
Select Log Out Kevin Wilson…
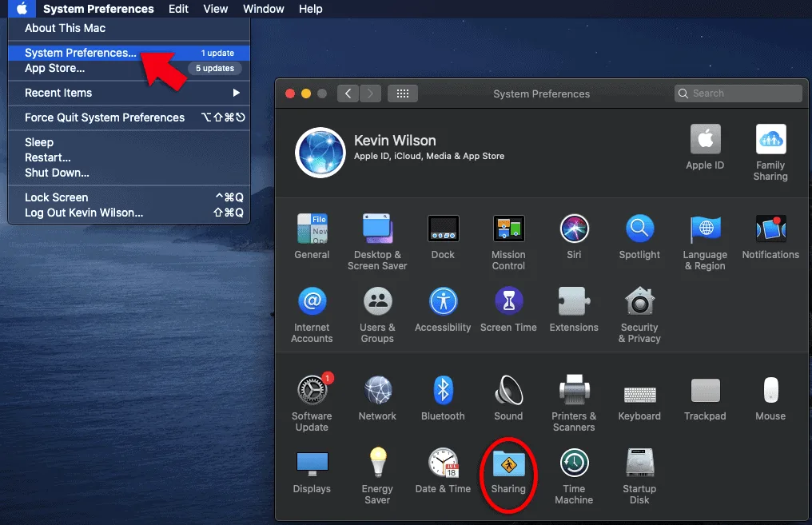(x=129, y=213)
